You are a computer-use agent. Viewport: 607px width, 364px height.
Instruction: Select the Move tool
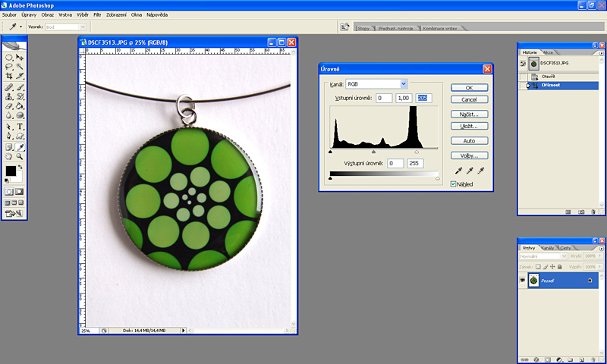click(x=20, y=57)
